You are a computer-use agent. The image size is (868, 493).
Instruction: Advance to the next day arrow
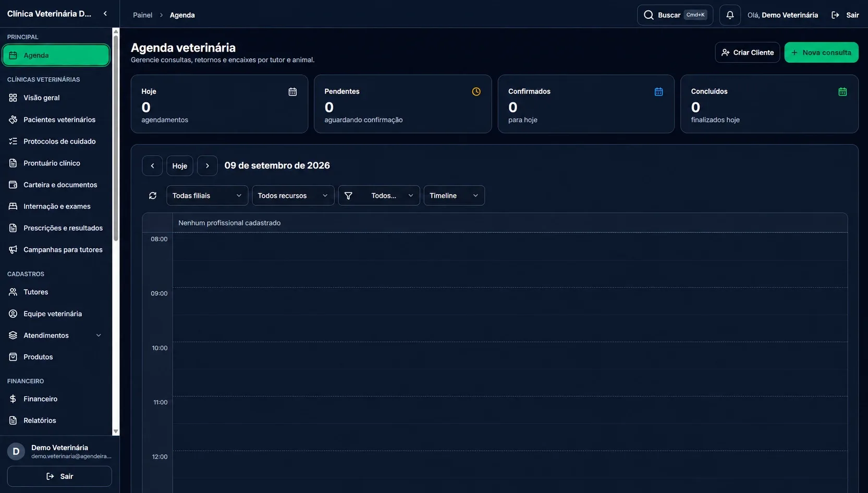pyautogui.click(x=207, y=166)
